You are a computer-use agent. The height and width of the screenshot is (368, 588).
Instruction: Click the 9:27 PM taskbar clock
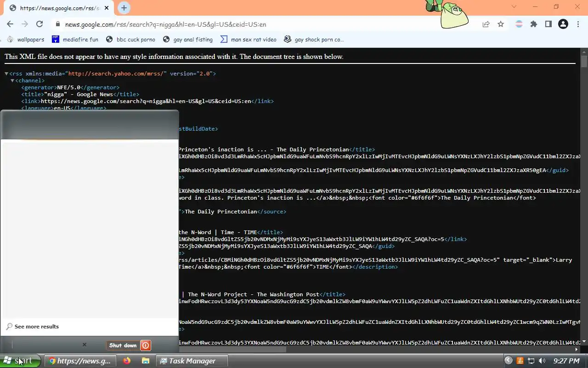pos(566,361)
